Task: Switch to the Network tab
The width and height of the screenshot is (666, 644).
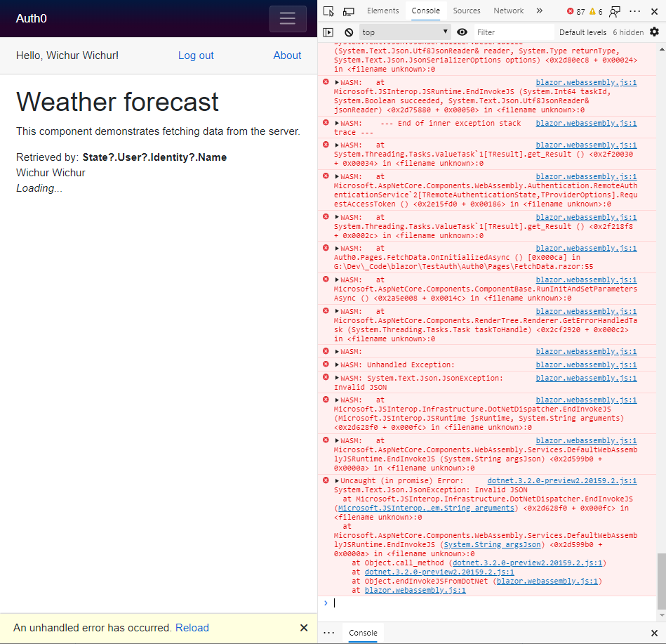Action: click(x=508, y=11)
